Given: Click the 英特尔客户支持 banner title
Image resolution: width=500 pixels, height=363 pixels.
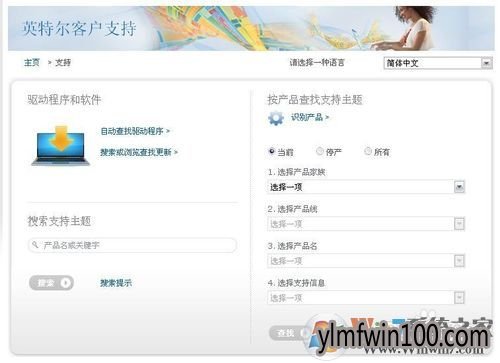Looking at the screenshot, I should pos(79,28).
